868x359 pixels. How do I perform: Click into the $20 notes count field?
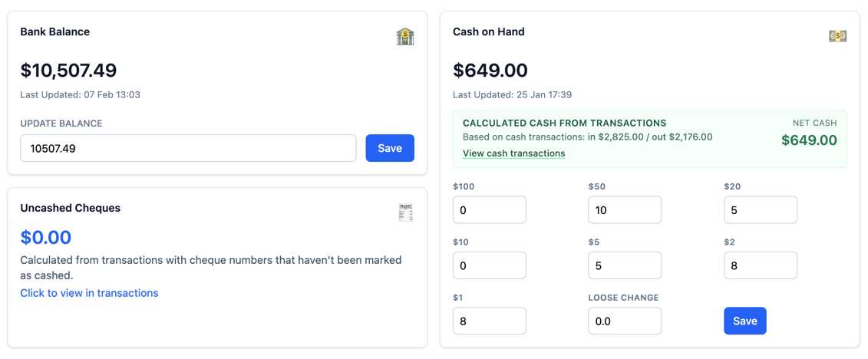pos(760,210)
